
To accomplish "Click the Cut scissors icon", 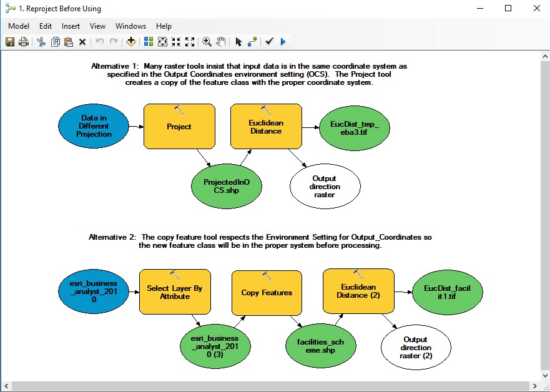I will (41, 42).
